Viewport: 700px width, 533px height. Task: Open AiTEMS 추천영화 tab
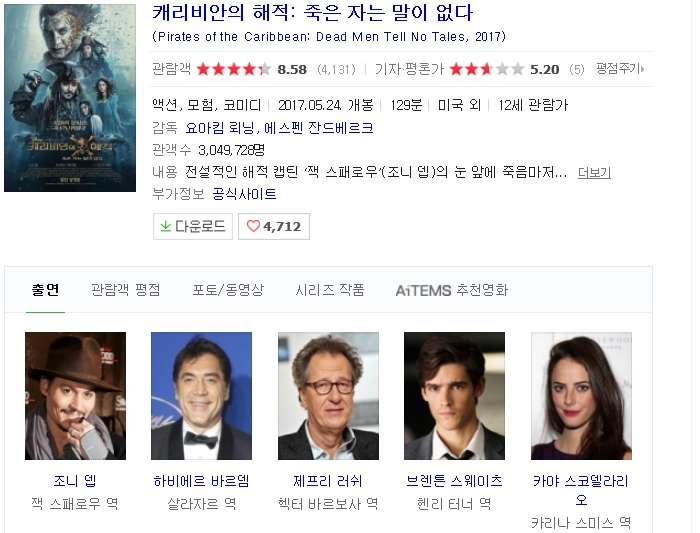[452, 290]
